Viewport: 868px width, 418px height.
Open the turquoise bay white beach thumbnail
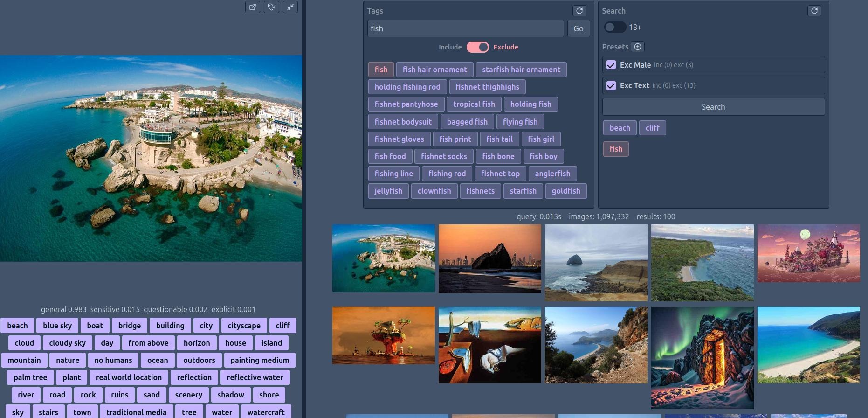coord(809,345)
